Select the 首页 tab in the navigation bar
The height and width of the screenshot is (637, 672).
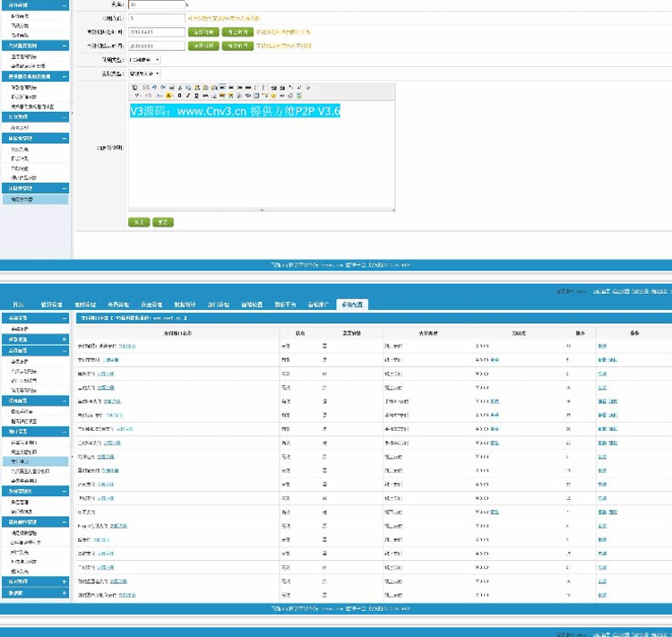pos(19,305)
